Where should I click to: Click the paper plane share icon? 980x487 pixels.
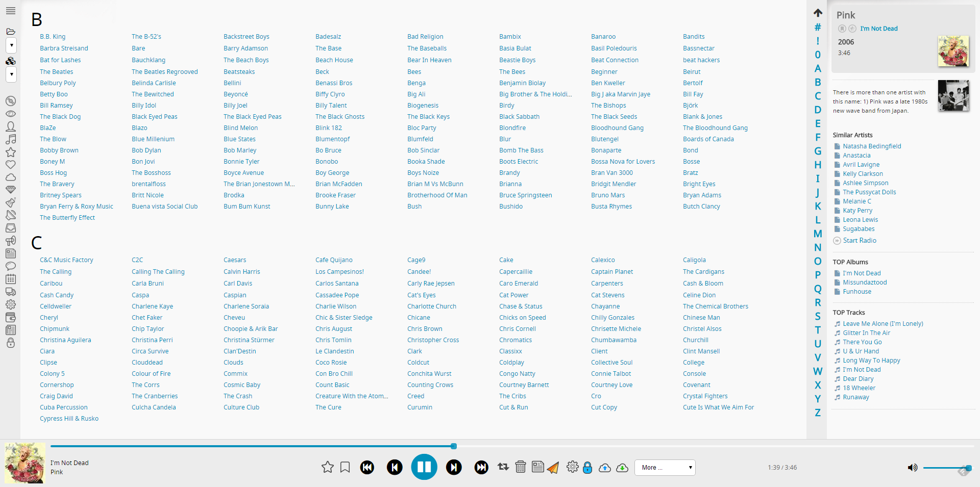[x=553, y=467]
